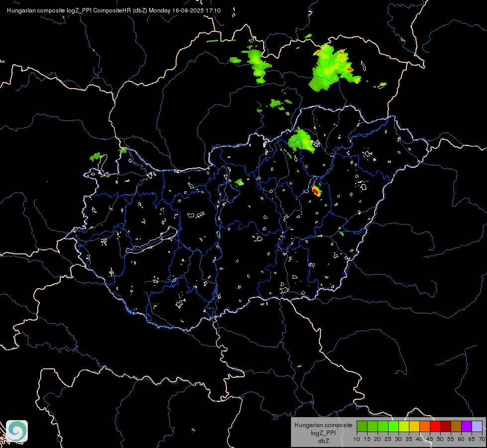Click the 55–60 dBZ brown legend swatch
The height and width of the screenshot is (448, 487).
click(x=456, y=426)
